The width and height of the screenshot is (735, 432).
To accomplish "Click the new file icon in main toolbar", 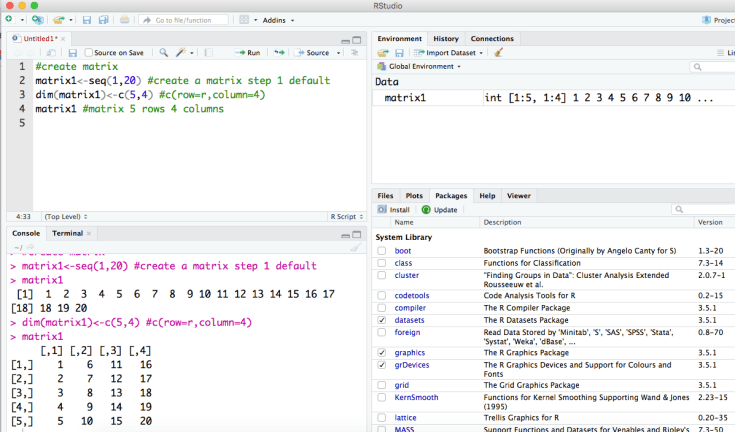I will (x=9, y=19).
